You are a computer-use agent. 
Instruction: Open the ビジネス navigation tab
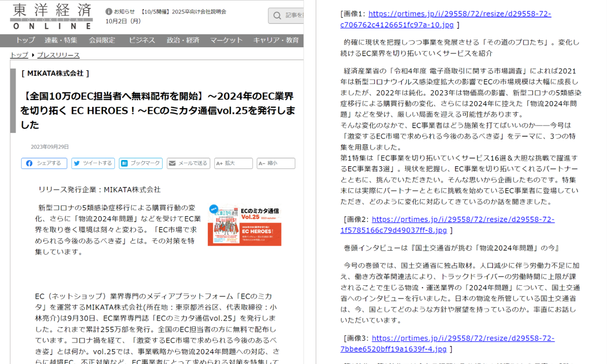[142, 40]
